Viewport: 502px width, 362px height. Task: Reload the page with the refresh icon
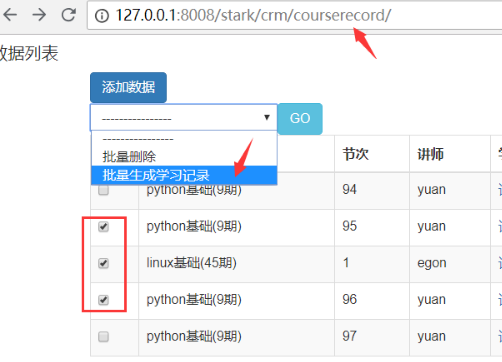coord(69,15)
